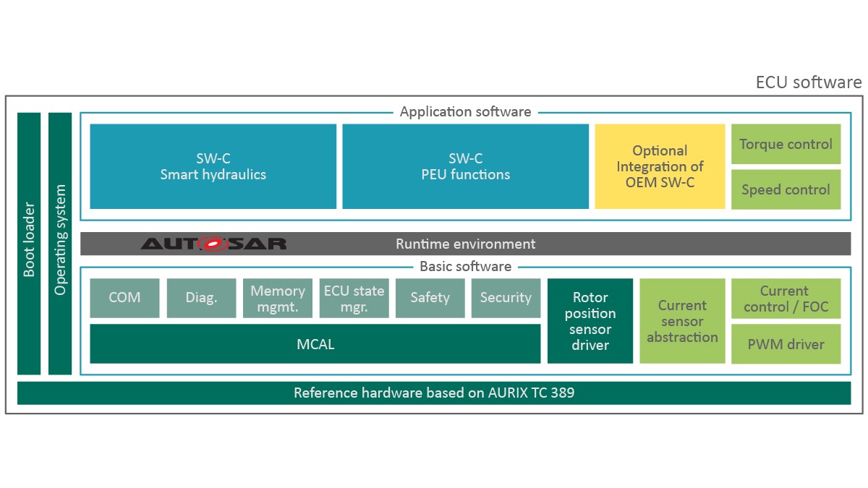Select the Diag. module box
868x488 pixels.
(201, 298)
